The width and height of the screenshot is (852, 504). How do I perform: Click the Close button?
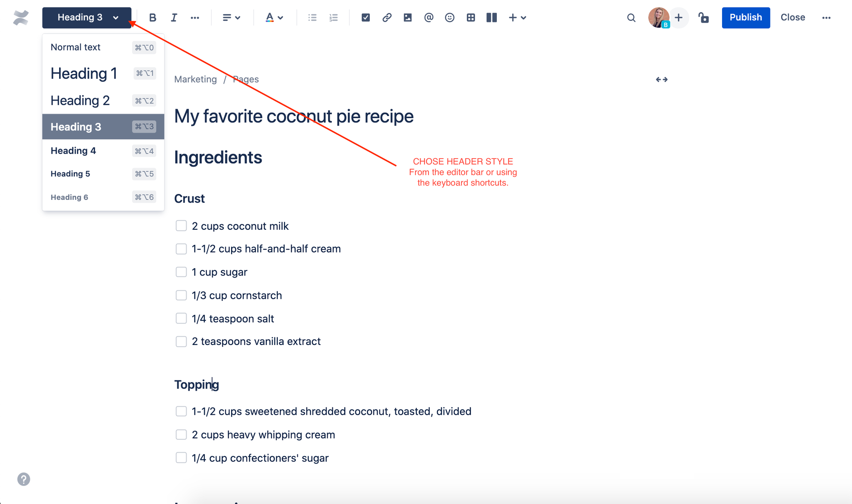[792, 17]
